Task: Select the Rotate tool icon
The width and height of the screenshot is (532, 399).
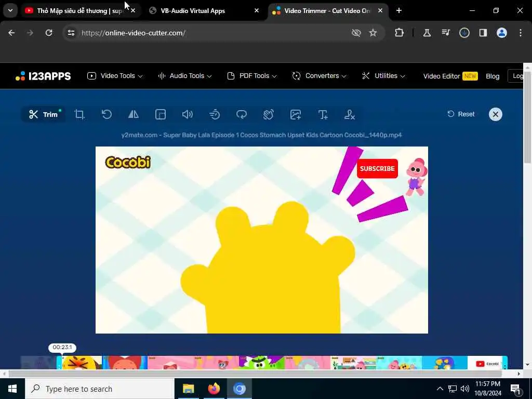Action: pyautogui.click(x=107, y=114)
